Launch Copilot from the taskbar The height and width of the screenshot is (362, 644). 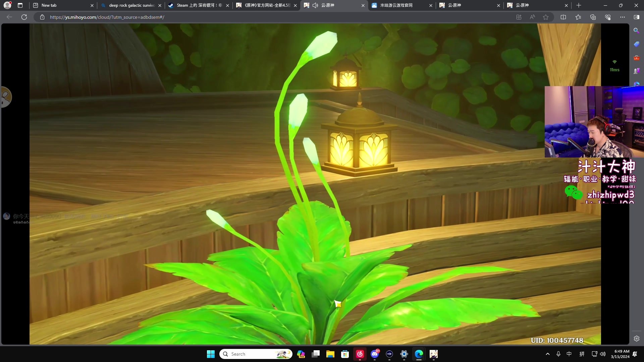click(x=301, y=354)
